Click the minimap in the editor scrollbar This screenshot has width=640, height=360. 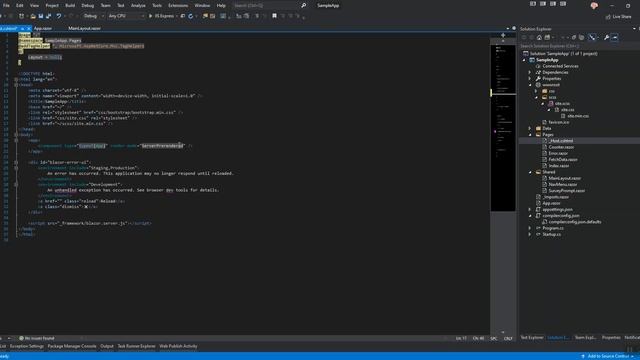(x=503, y=127)
